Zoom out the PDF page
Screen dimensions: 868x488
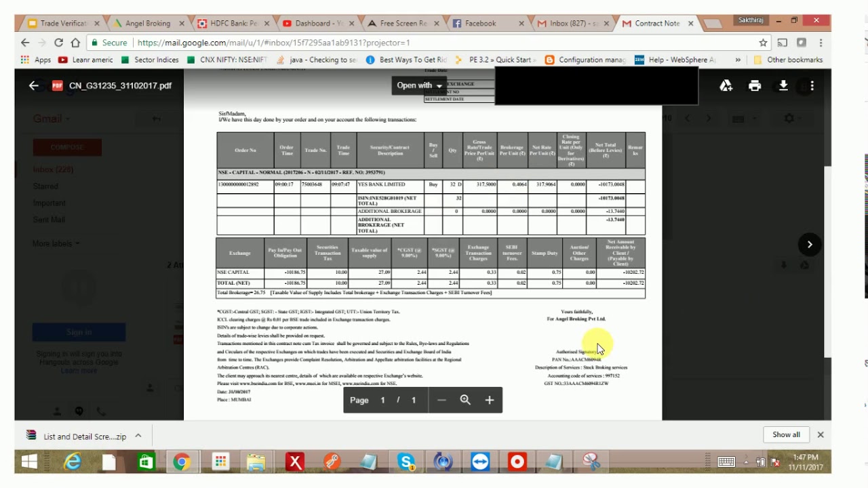441,400
